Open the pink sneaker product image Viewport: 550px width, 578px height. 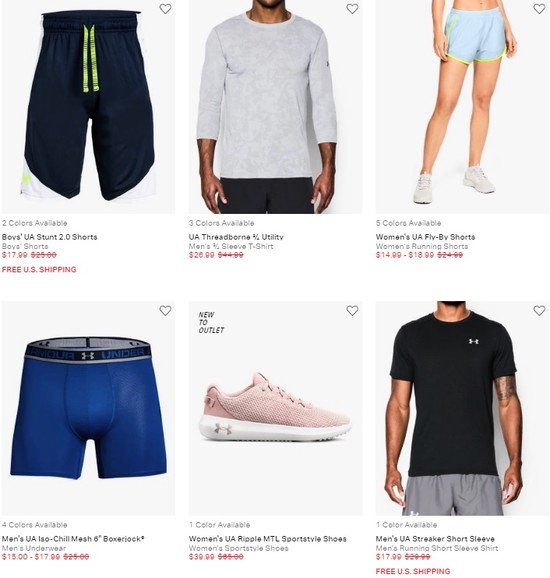tap(275, 408)
